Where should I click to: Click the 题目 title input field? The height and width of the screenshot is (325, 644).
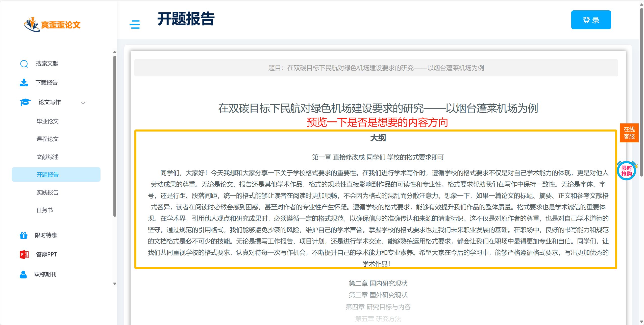click(376, 68)
